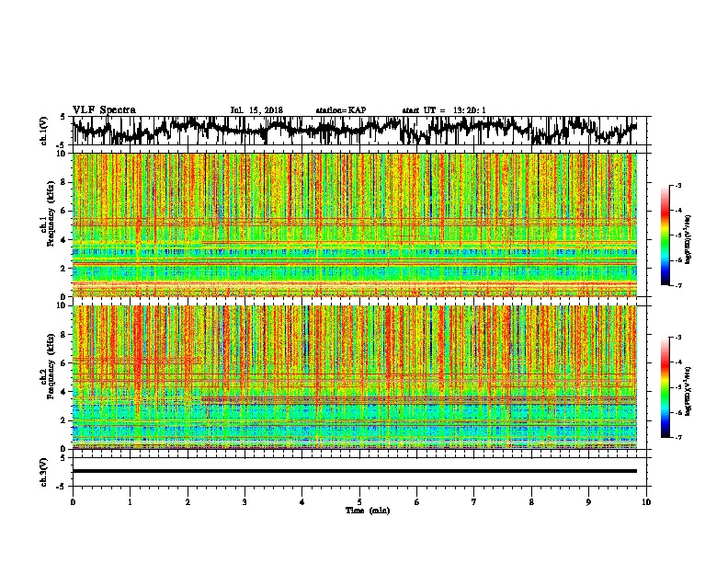Click the time axis tick label "2"
This screenshot has height=563, width=728.
click(188, 502)
